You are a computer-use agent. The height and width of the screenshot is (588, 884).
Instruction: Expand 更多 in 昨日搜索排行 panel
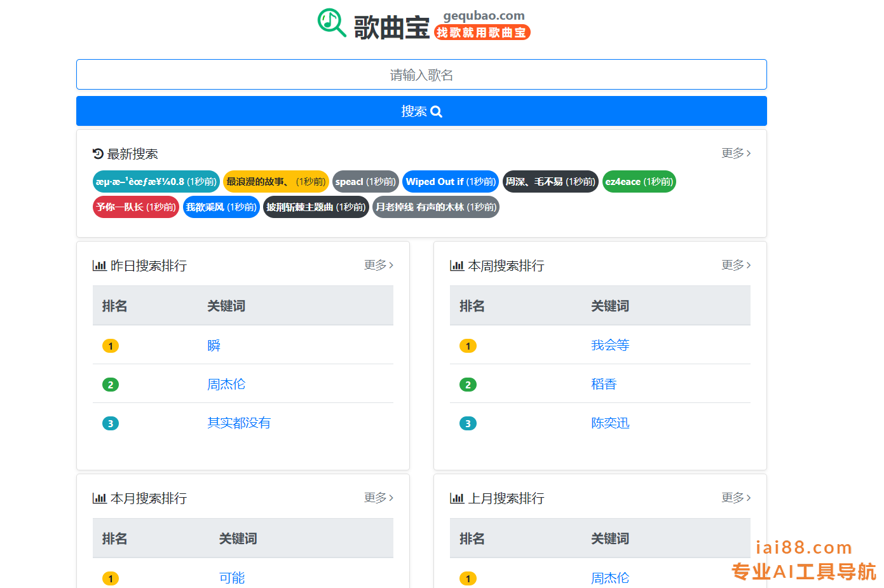379,265
